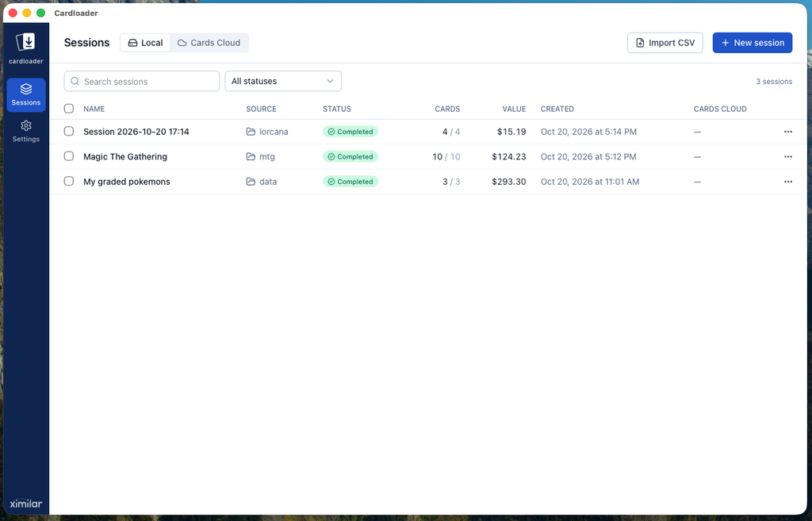This screenshot has height=521, width=812.
Task: Open session named Session 2026-10-20 17:14
Action: click(136, 132)
